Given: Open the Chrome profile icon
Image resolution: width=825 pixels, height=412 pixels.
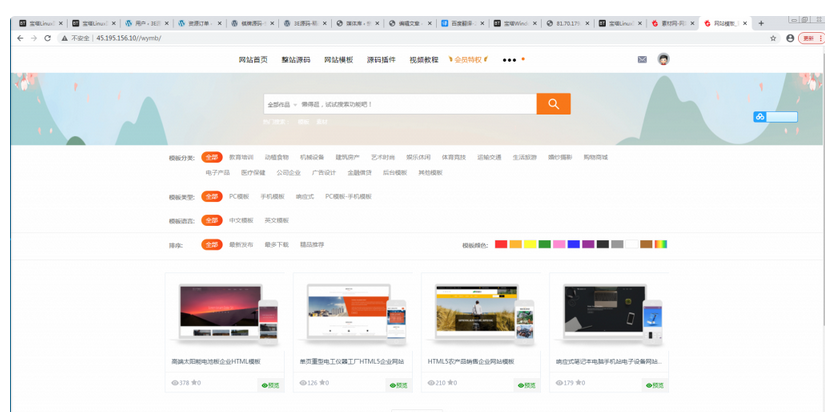Looking at the screenshot, I should pyautogui.click(x=790, y=38).
